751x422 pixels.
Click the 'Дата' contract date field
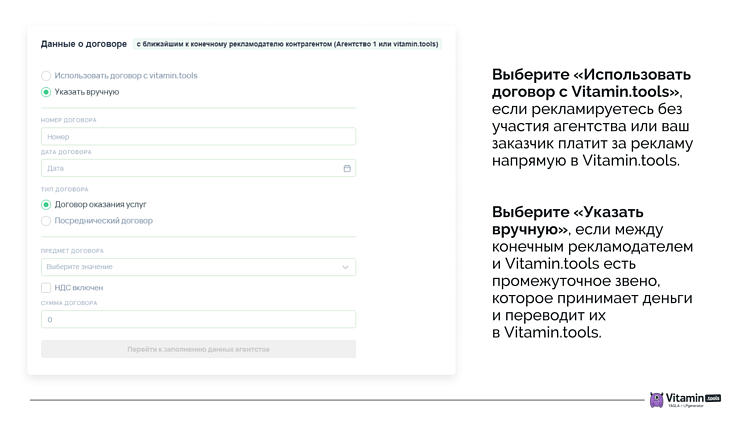click(198, 168)
